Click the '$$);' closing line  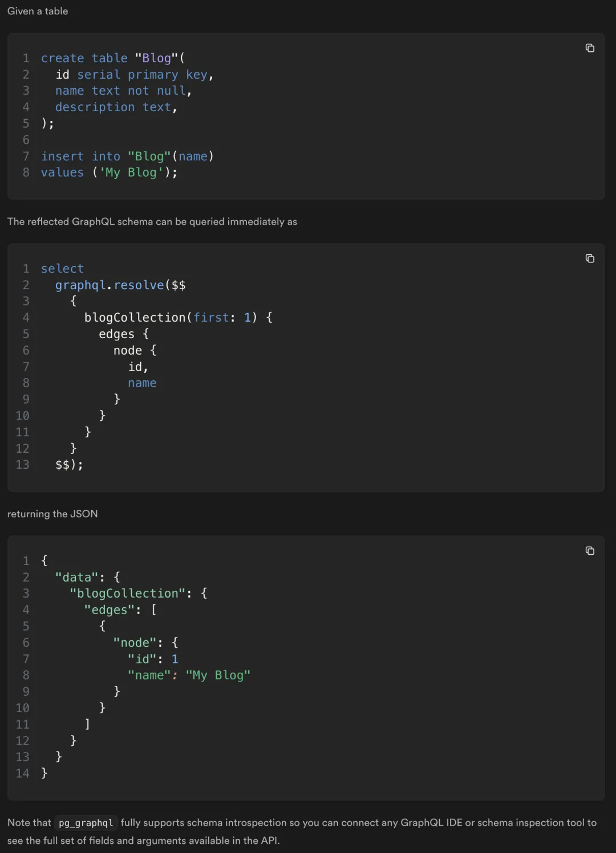click(69, 465)
